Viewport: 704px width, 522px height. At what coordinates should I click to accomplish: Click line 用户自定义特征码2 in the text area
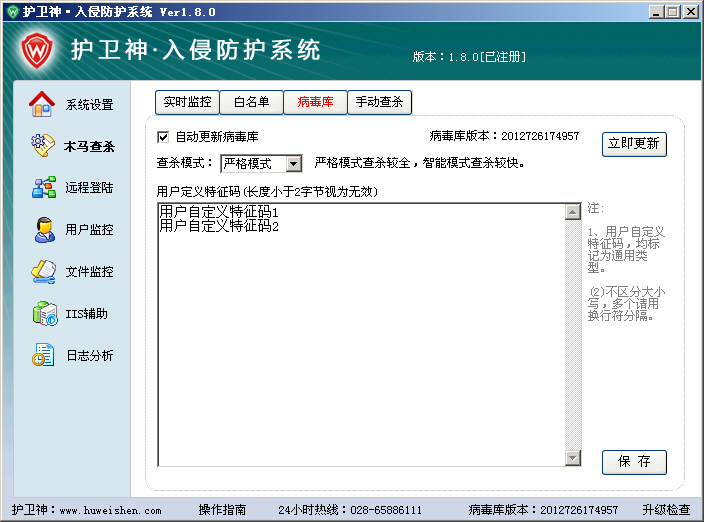tap(219, 226)
